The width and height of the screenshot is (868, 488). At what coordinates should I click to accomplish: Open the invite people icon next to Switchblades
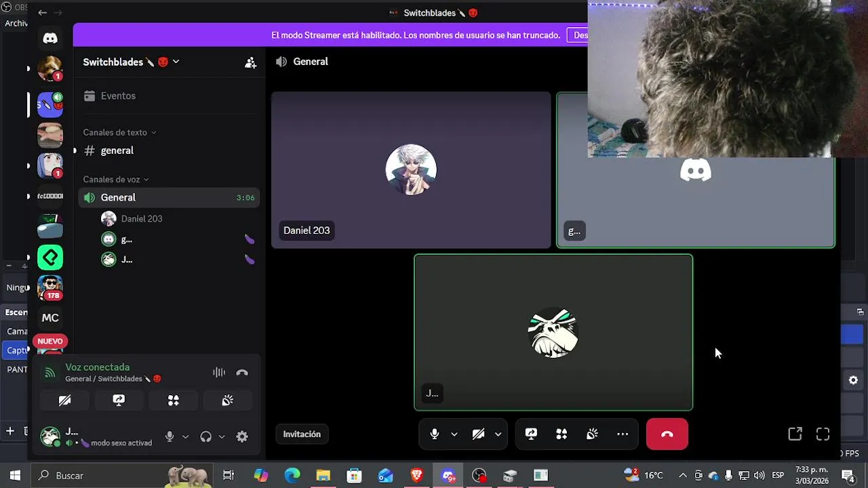(250, 62)
